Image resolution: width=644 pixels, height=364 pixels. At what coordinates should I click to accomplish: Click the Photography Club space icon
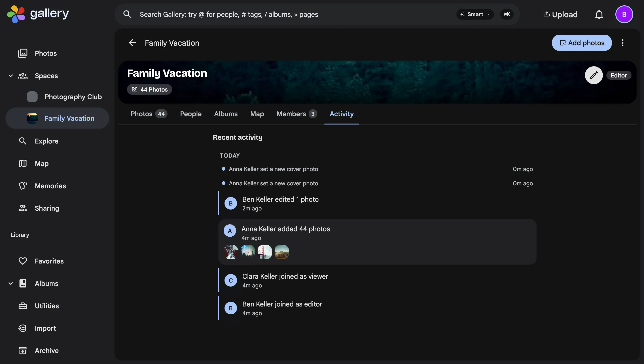tap(32, 97)
